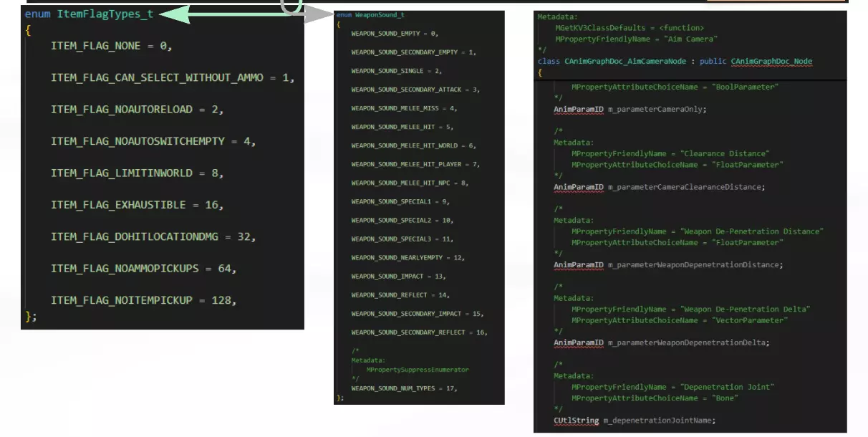The width and height of the screenshot is (868, 437).
Task: Select WEAPON_SOUND_EMPTY = 0 line
Action: (395, 34)
